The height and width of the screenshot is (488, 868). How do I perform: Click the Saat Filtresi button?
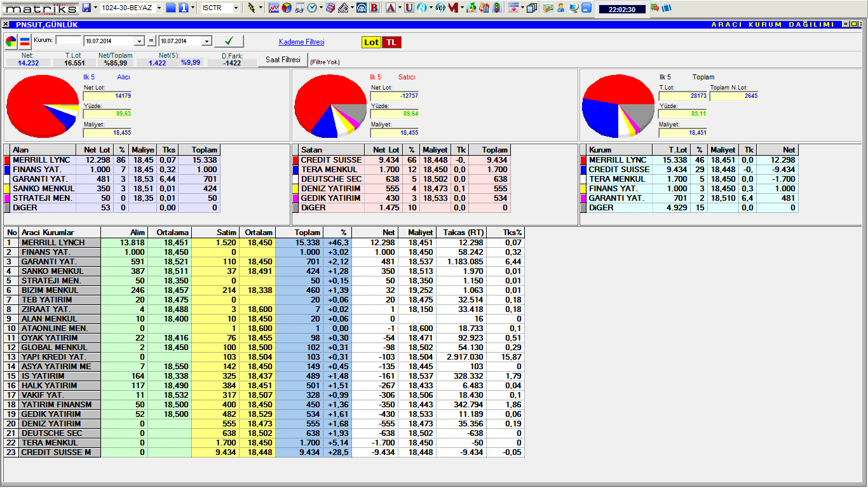tap(283, 60)
